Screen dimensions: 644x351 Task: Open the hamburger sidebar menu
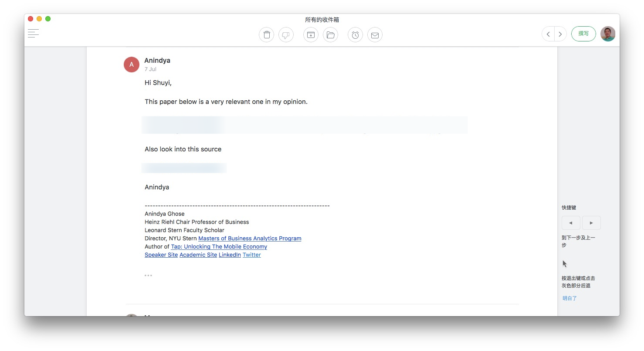pyautogui.click(x=33, y=33)
